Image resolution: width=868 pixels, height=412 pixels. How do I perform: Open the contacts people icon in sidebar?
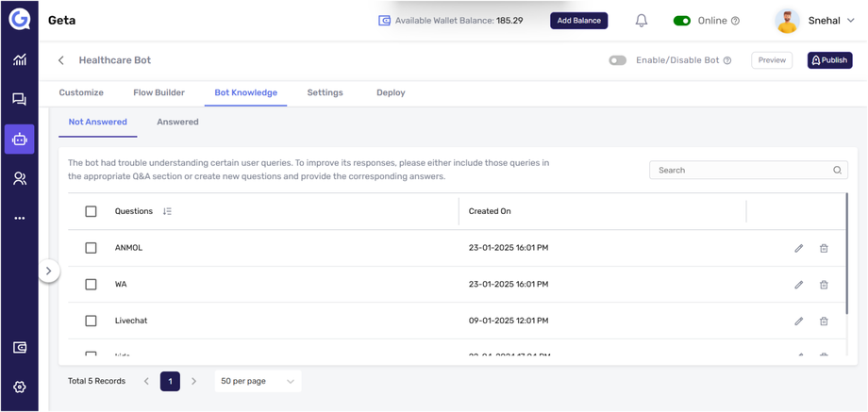(19, 178)
